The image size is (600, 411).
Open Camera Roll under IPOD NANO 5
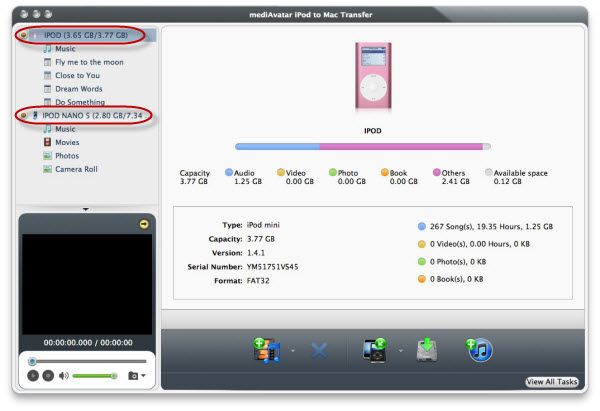click(76, 169)
